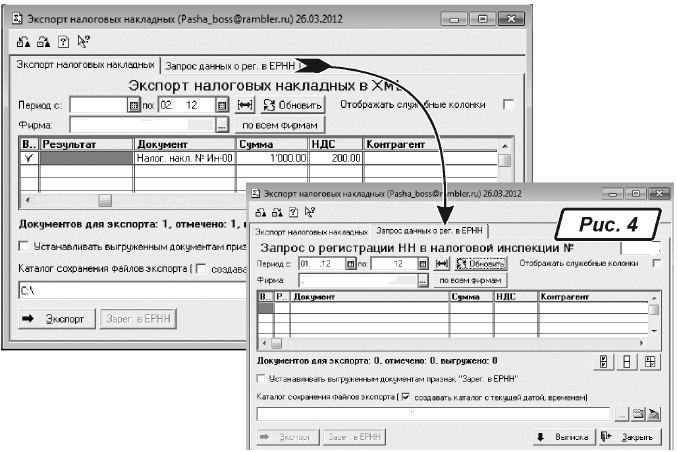
Task: Click the invert selection icon in front window
Action: click(x=649, y=362)
